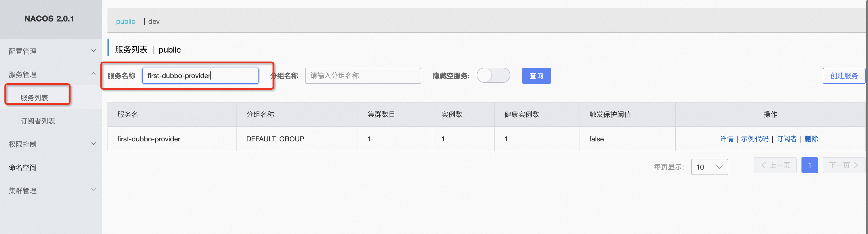Open 服务列表 in the sidebar

click(34, 98)
